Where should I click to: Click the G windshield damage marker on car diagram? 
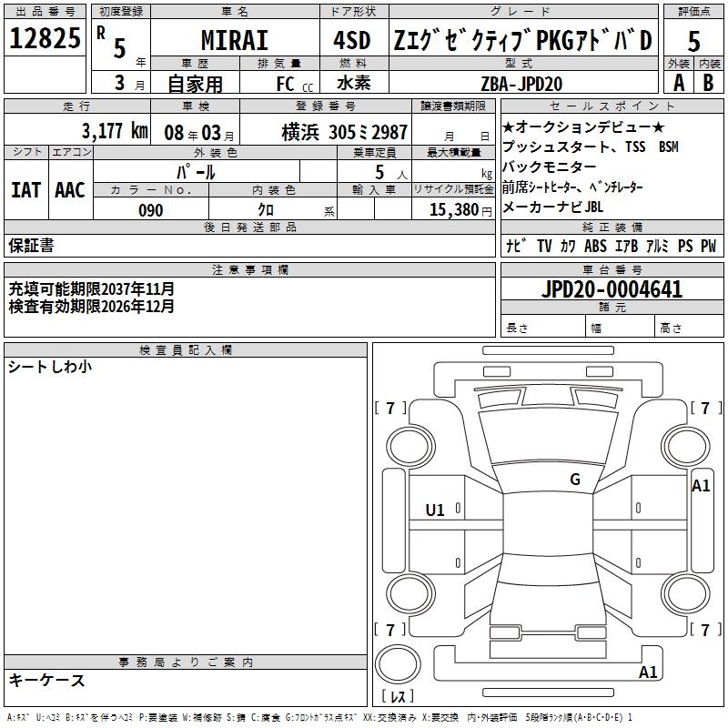coord(574,480)
